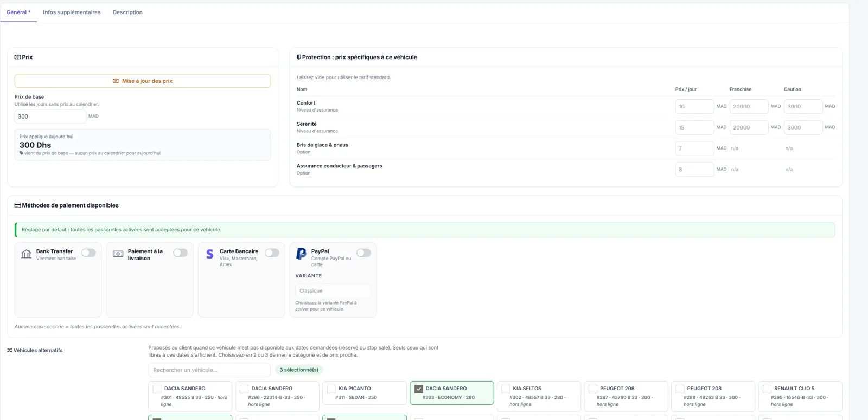Click the Confort Prix / jour field

pyautogui.click(x=694, y=107)
